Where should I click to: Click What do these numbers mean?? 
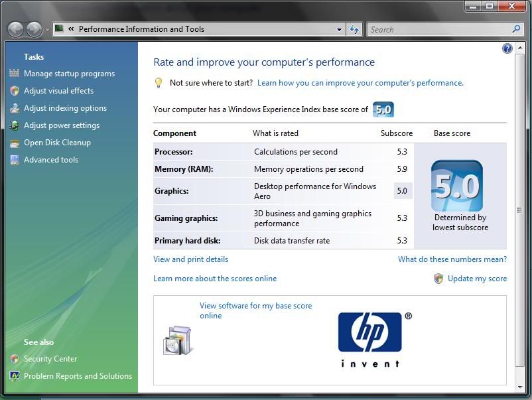452,259
